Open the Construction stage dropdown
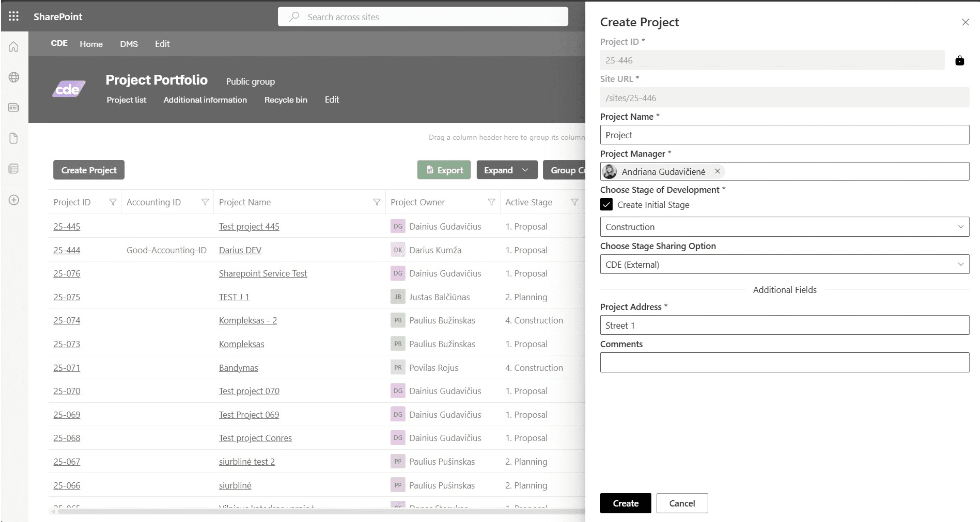The height and width of the screenshot is (522, 980). [x=784, y=227]
